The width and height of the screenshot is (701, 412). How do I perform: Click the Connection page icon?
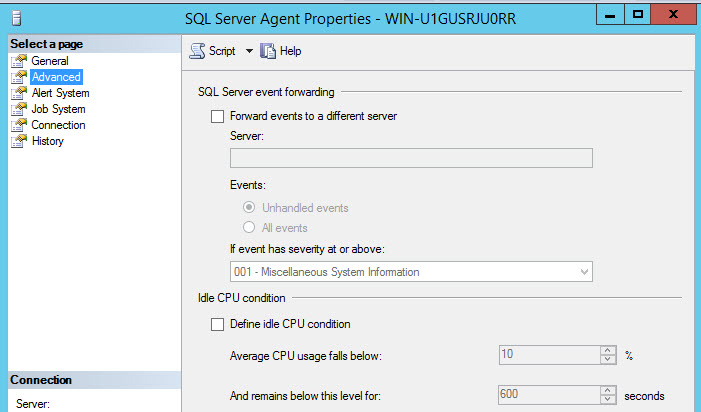click(x=18, y=125)
